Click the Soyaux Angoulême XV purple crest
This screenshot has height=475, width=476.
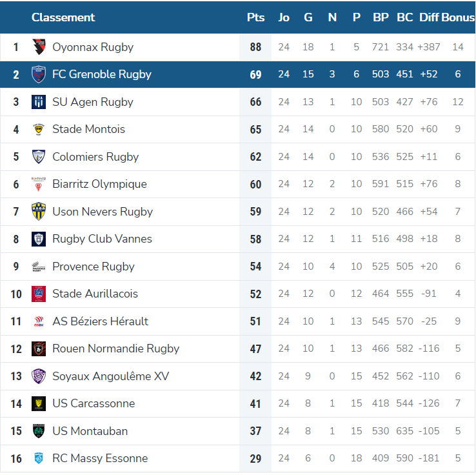click(x=39, y=376)
